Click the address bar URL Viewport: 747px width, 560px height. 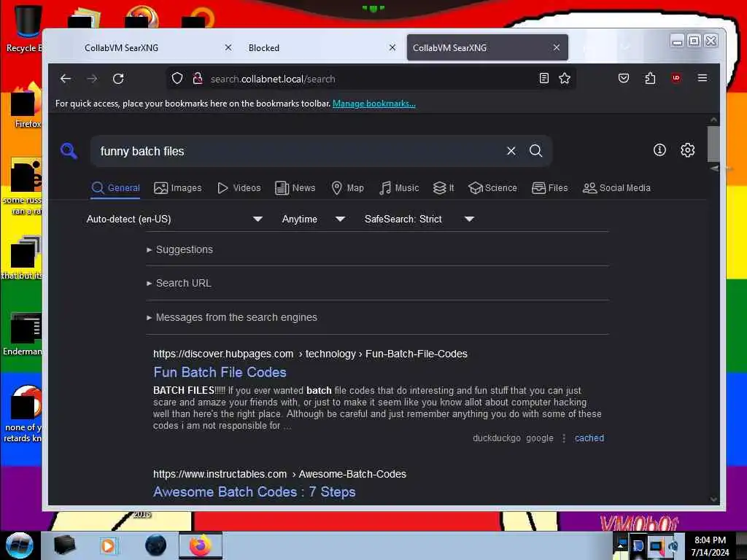click(x=273, y=79)
